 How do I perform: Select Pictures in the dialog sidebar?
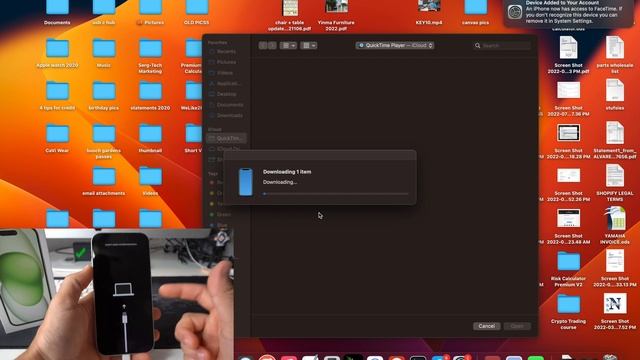coord(226,62)
